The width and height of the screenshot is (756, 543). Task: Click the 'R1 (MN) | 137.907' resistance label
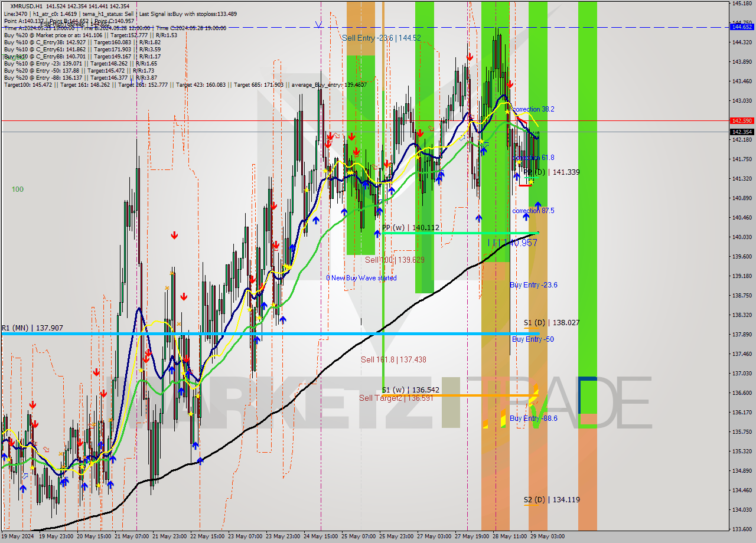point(32,328)
